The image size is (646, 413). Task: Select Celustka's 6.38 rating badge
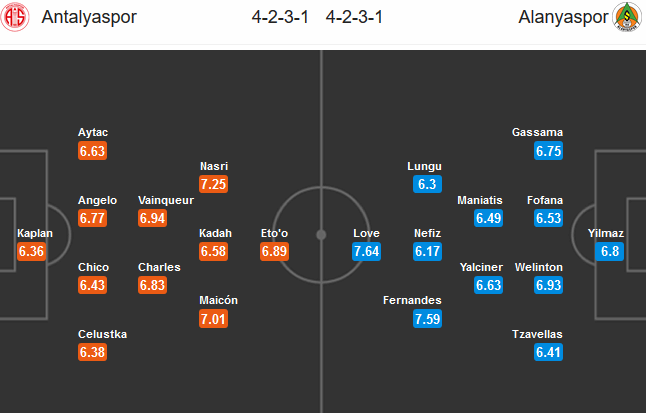[92, 352]
